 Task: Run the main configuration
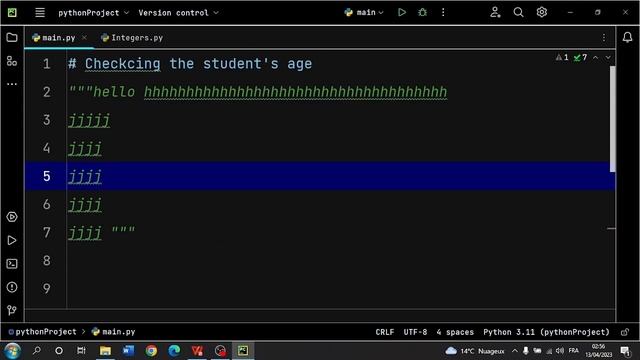402,12
